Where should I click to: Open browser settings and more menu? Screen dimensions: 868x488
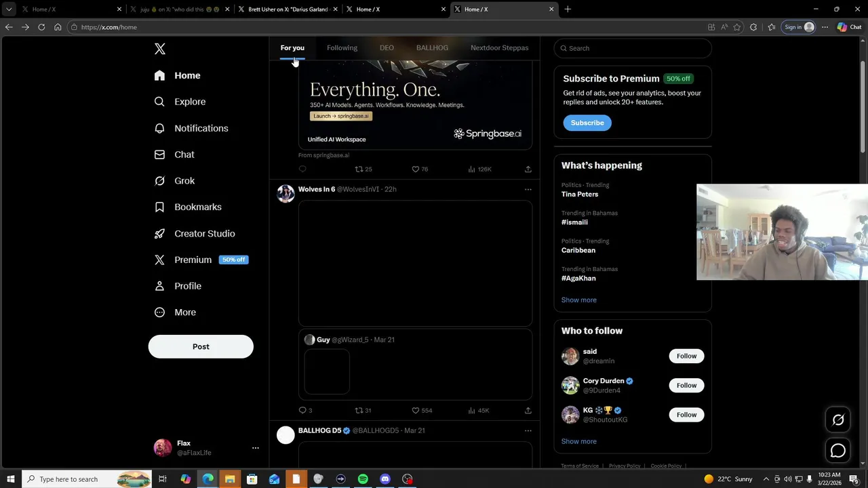pyautogui.click(x=825, y=27)
